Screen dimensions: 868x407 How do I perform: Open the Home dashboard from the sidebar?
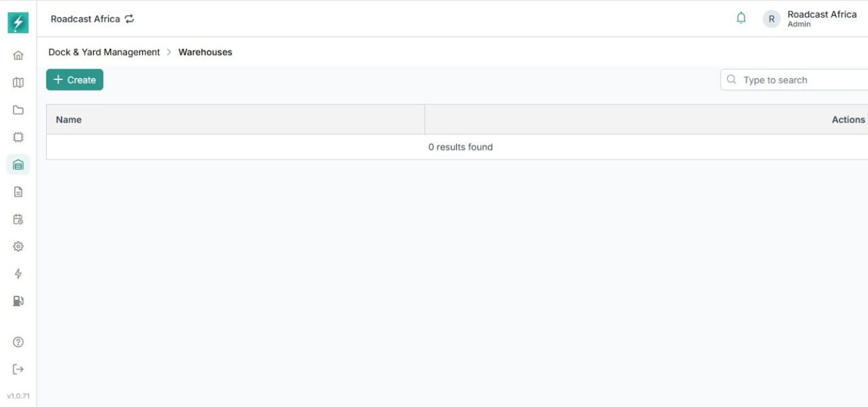(18, 55)
